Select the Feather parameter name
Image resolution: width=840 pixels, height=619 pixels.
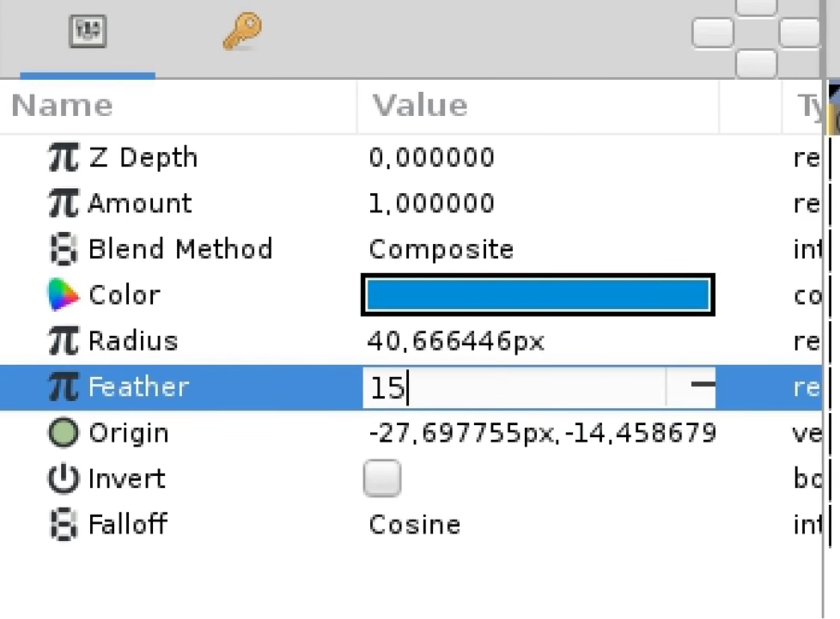pos(138,387)
